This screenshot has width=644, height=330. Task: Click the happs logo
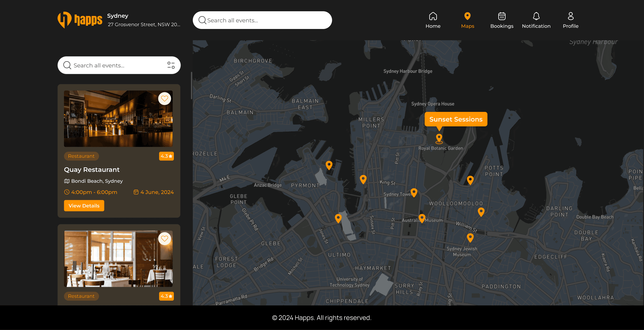(80, 20)
